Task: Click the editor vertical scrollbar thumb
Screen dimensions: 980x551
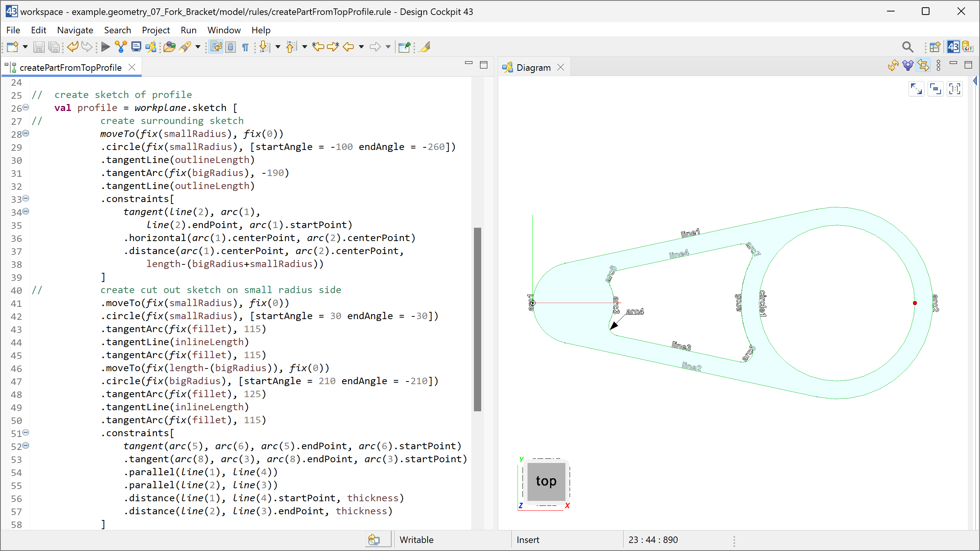Action: pos(477,319)
